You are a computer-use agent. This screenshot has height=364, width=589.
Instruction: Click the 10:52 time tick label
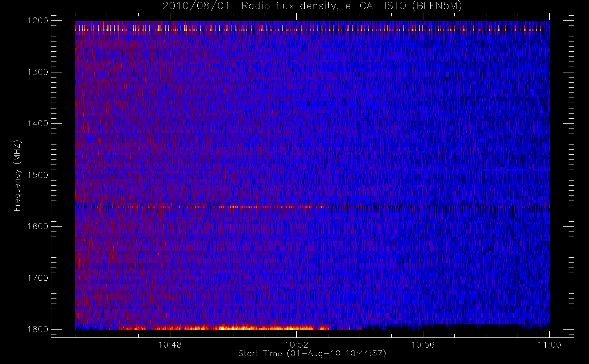pyautogui.click(x=296, y=345)
